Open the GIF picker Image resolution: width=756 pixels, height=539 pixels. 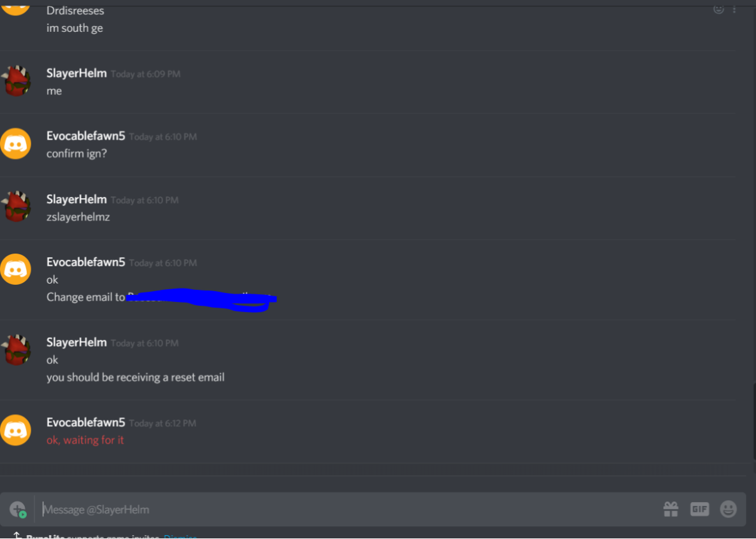[x=699, y=509]
